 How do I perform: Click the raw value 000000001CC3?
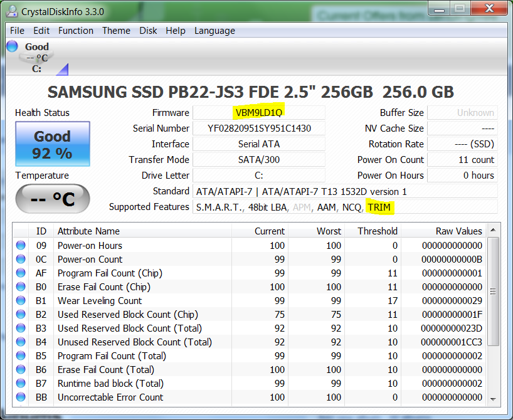pos(452,342)
